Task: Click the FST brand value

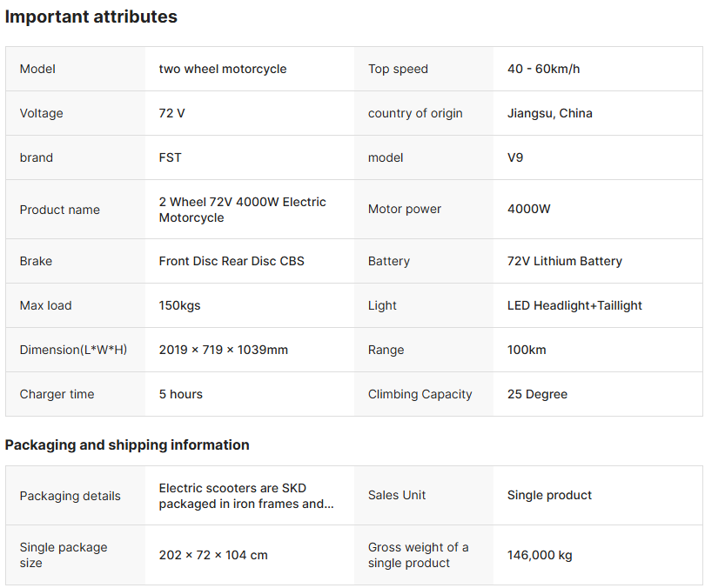Action: click(170, 157)
